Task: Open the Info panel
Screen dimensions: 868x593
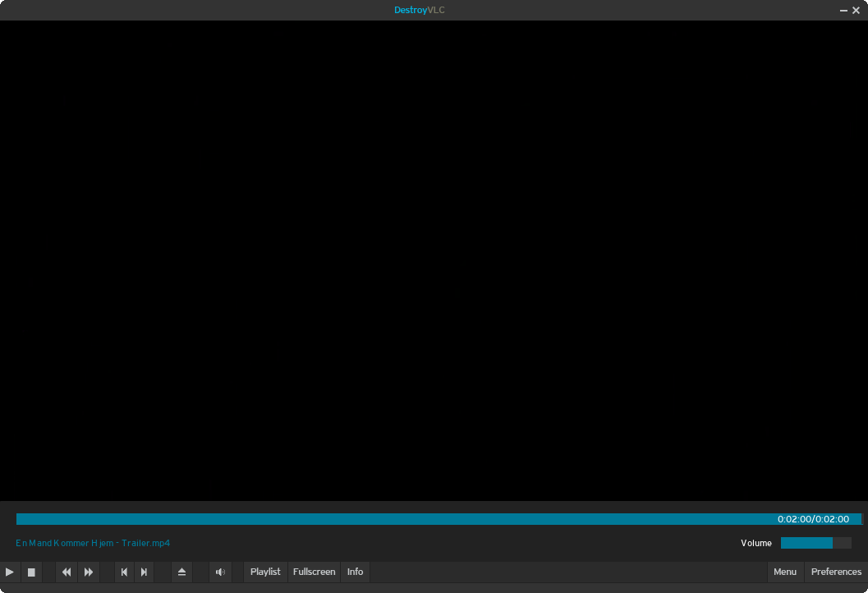Action: click(355, 572)
